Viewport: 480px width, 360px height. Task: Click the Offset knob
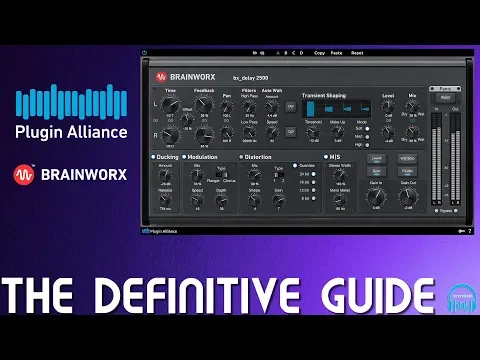(187, 119)
